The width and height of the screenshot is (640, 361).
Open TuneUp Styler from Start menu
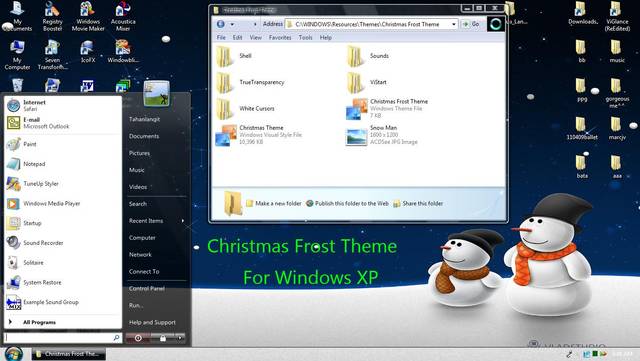[x=63, y=184]
